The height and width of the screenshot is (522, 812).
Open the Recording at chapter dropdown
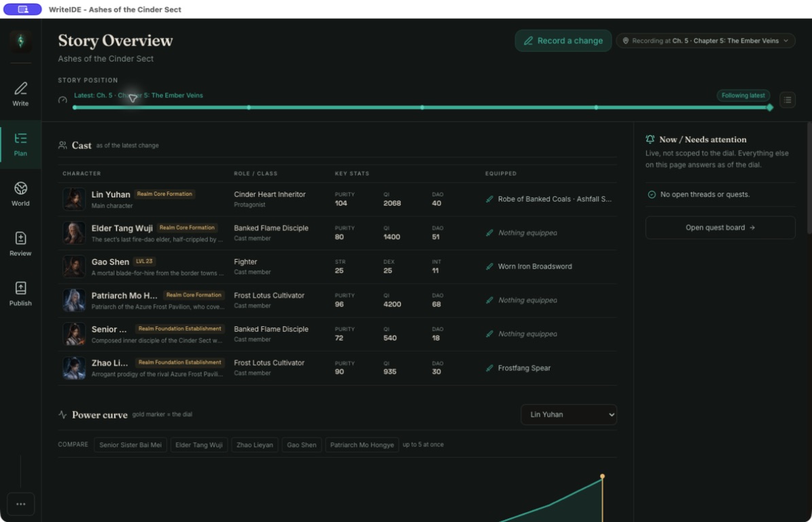705,41
